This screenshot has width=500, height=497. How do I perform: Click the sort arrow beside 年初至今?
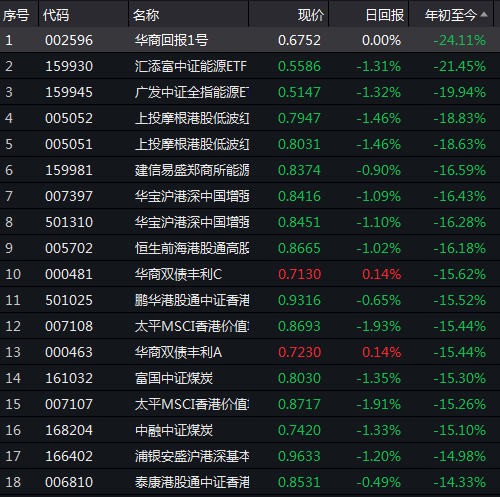tap(484, 14)
